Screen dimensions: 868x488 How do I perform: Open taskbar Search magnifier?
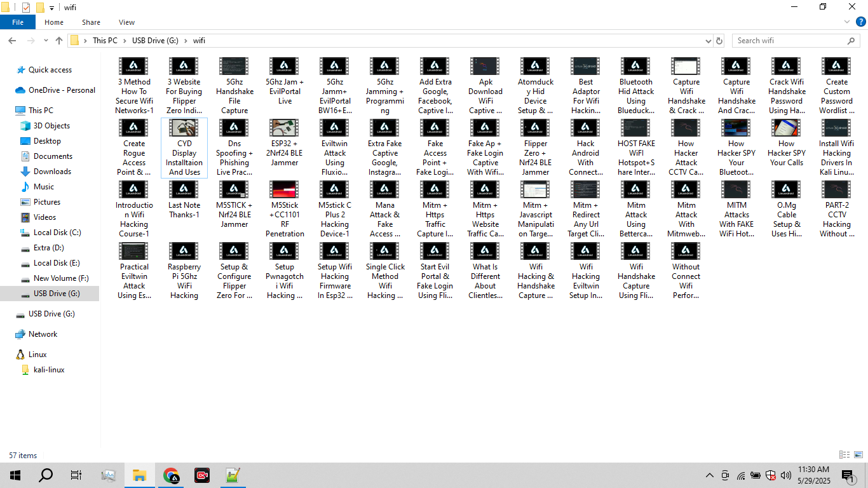(x=46, y=475)
